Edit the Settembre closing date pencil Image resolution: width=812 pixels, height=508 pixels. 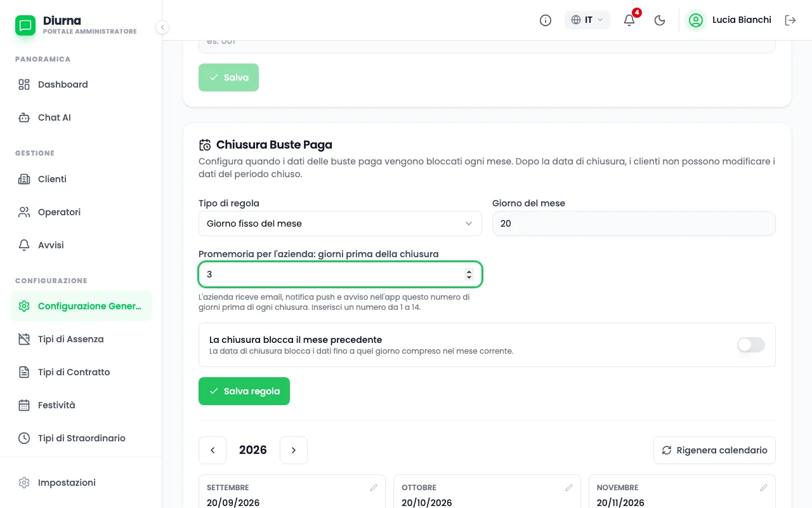coord(374,488)
